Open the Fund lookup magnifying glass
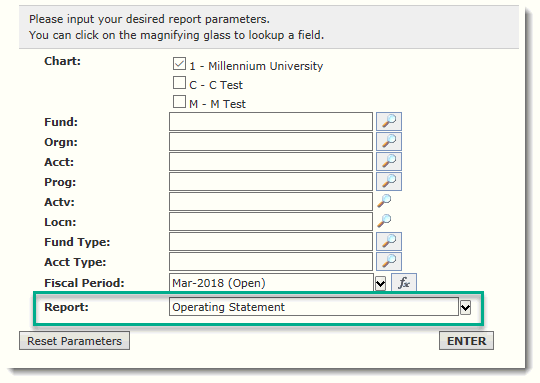The image size is (540, 383). pyautogui.click(x=389, y=122)
